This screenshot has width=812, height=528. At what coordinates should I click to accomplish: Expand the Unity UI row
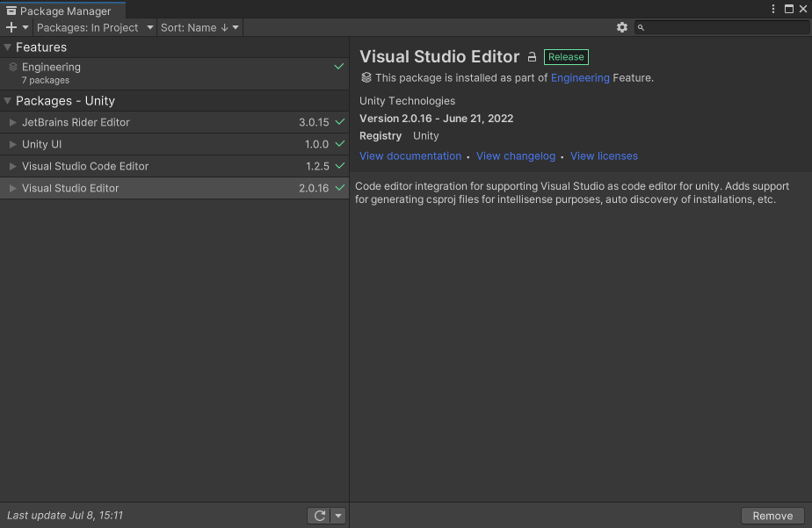click(13, 144)
